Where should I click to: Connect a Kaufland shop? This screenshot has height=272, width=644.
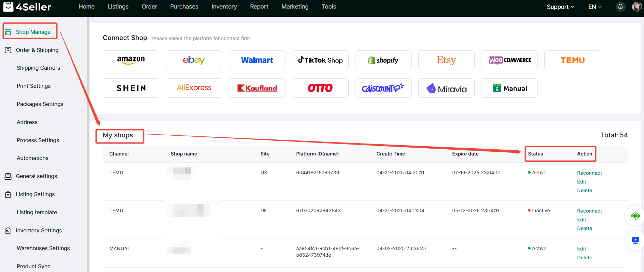257,88
